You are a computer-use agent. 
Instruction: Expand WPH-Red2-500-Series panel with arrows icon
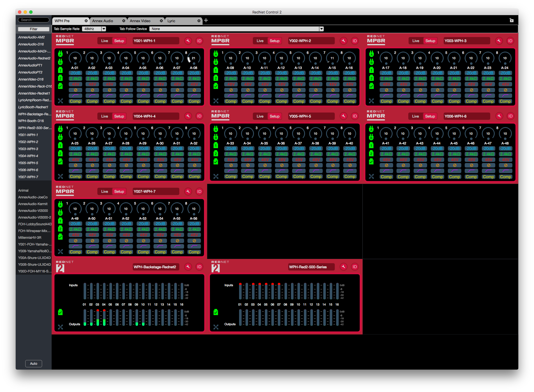pos(216,327)
